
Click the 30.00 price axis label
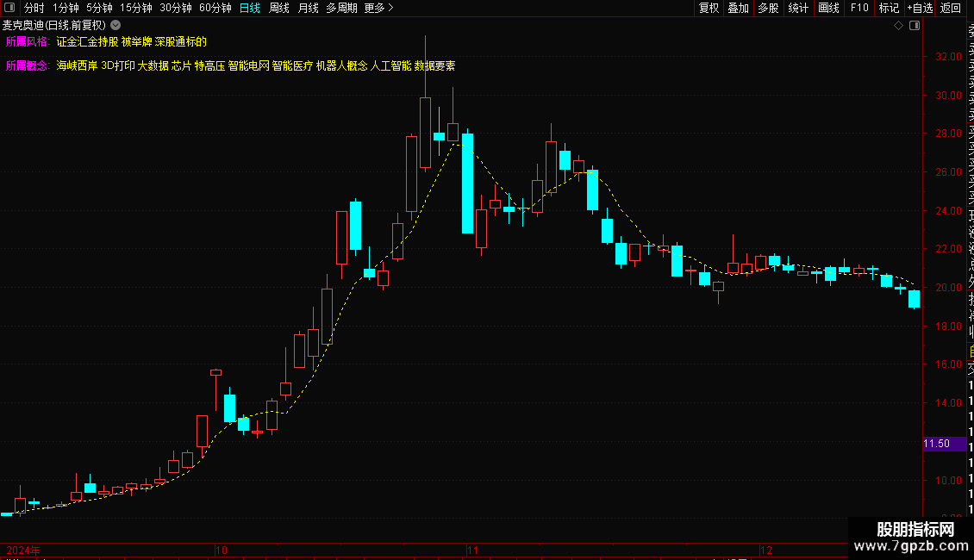tap(948, 95)
